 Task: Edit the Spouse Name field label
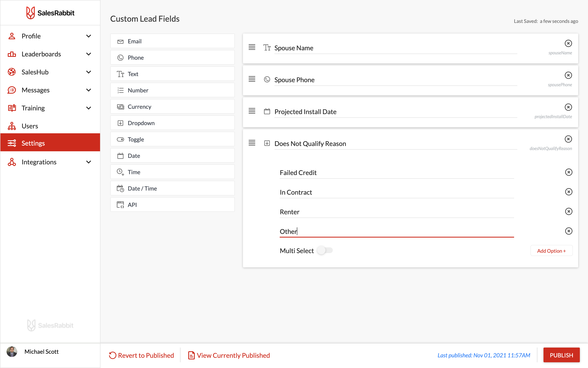pyautogui.click(x=395, y=48)
